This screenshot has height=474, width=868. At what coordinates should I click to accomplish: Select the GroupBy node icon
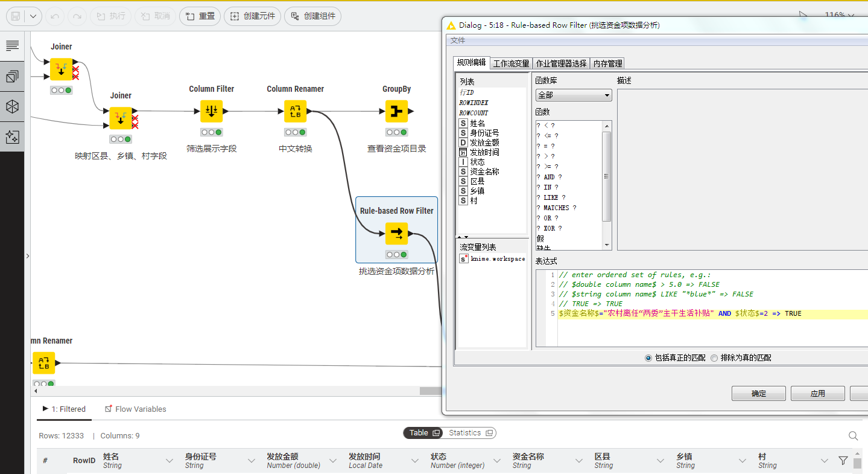(x=396, y=111)
